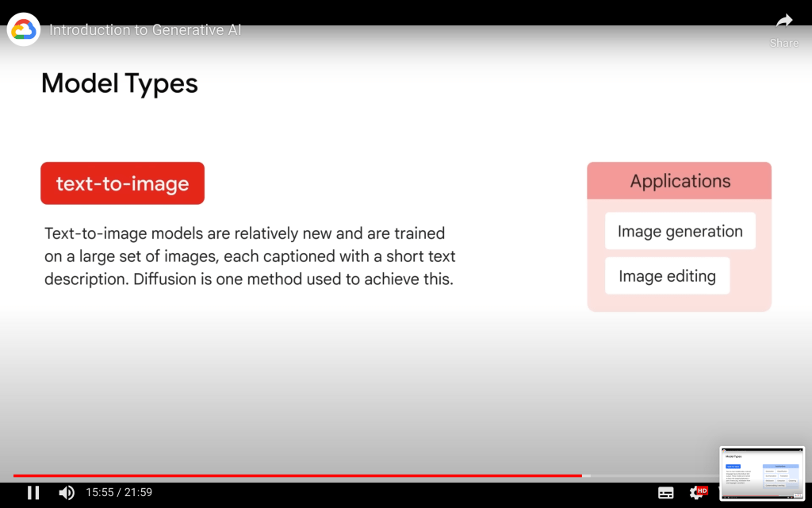Image resolution: width=812 pixels, height=508 pixels.
Task: Pause the video playback
Action: point(33,493)
